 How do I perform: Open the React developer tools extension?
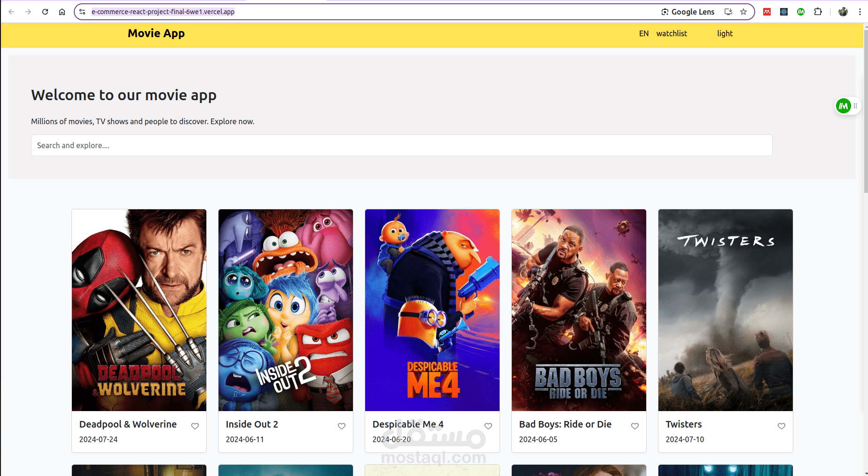click(x=784, y=12)
